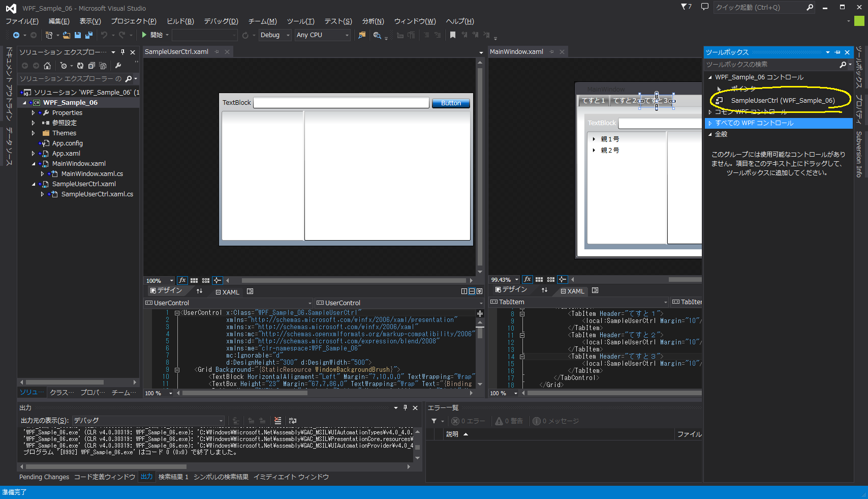The image size is (868, 499).
Task: Click horizontal scrollbar in Output panel
Action: pyautogui.click(x=106, y=466)
